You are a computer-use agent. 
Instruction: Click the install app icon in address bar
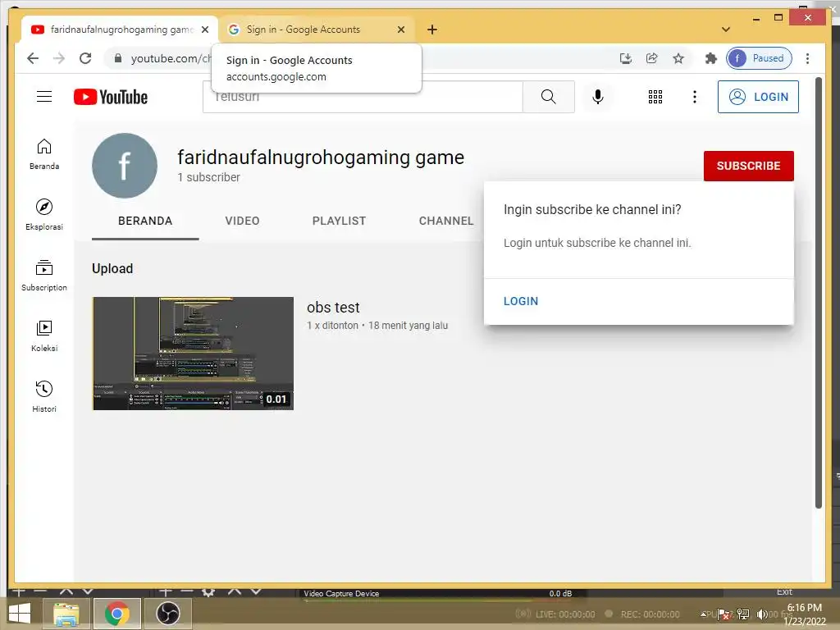[x=625, y=58]
